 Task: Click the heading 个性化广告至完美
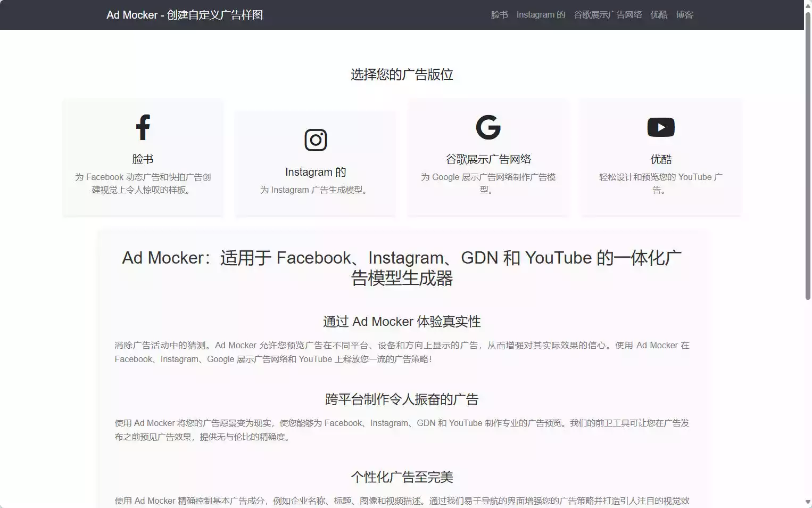402,477
